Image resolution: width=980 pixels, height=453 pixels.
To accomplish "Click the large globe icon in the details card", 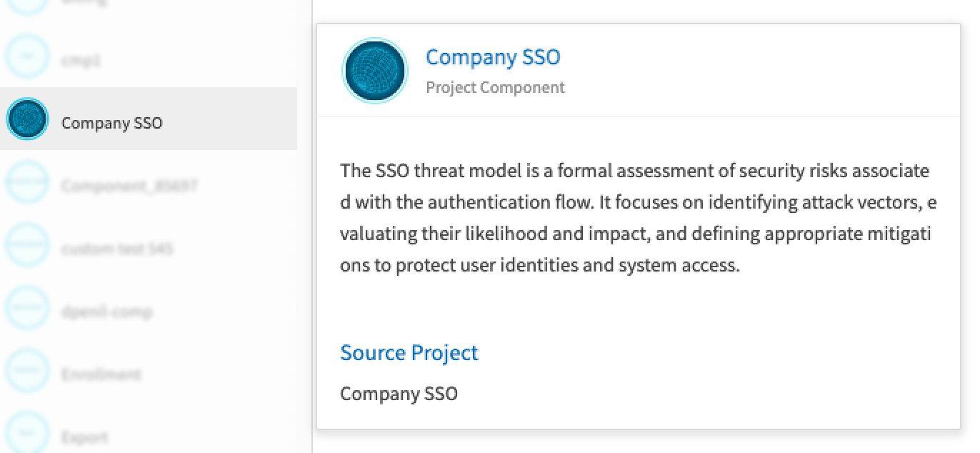I will coord(375,71).
